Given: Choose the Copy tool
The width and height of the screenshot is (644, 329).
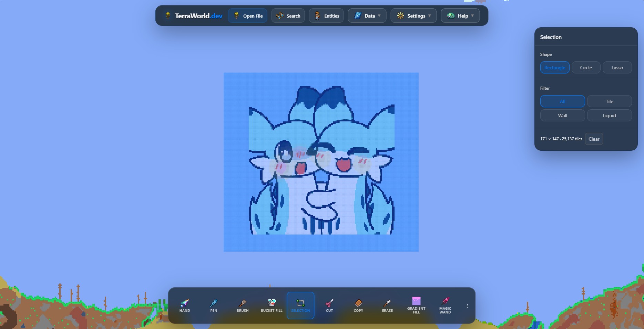Looking at the screenshot, I should click(358, 306).
